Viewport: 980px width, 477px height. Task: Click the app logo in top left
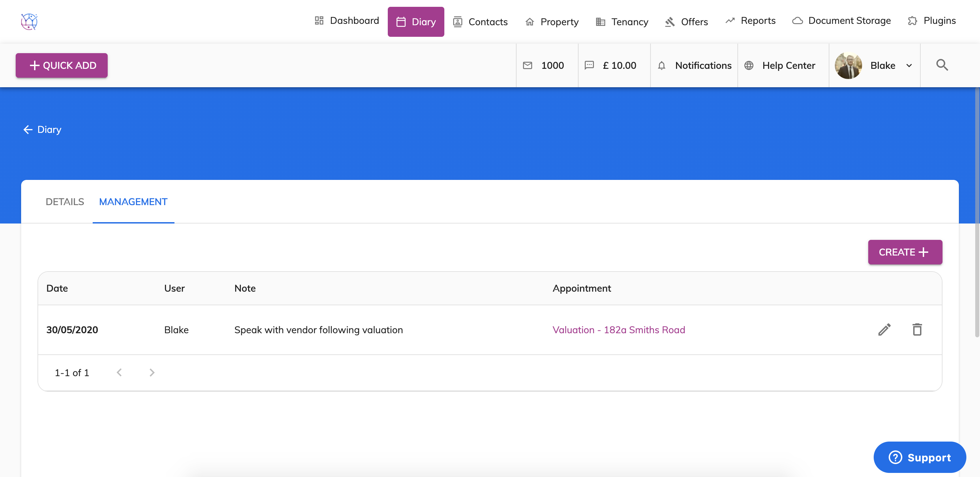coord(29,21)
